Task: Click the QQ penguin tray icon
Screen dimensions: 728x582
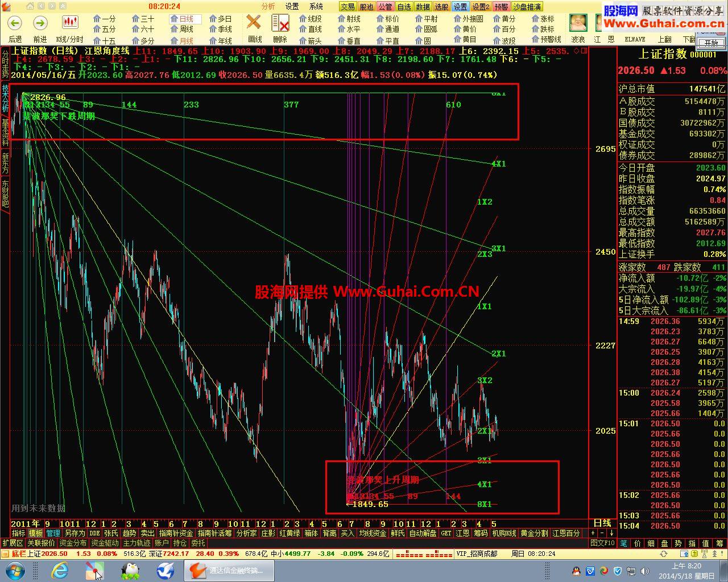Action: [576, 571]
